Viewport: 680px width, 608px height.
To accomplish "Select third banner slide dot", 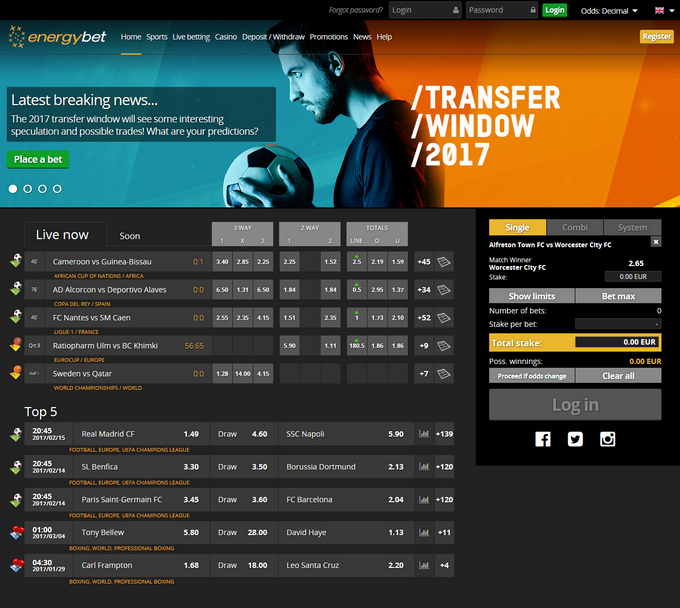I will (x=42, y=189).
